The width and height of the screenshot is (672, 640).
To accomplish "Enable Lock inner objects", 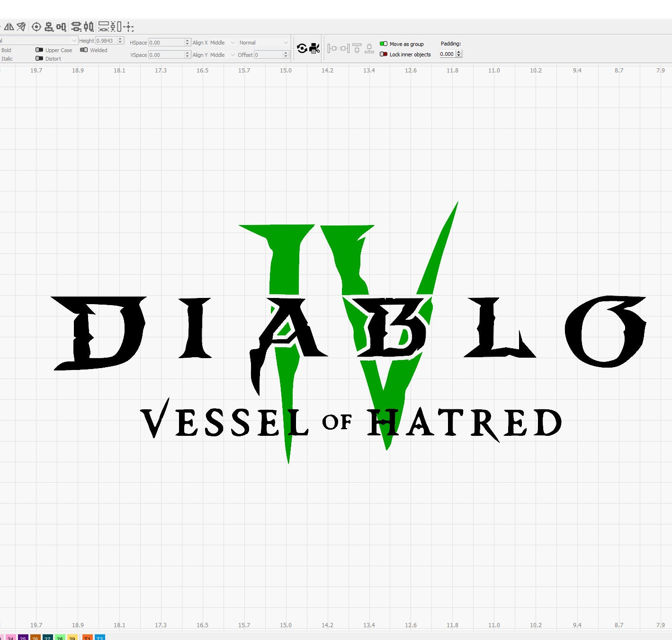I will (x=384, y=54).
